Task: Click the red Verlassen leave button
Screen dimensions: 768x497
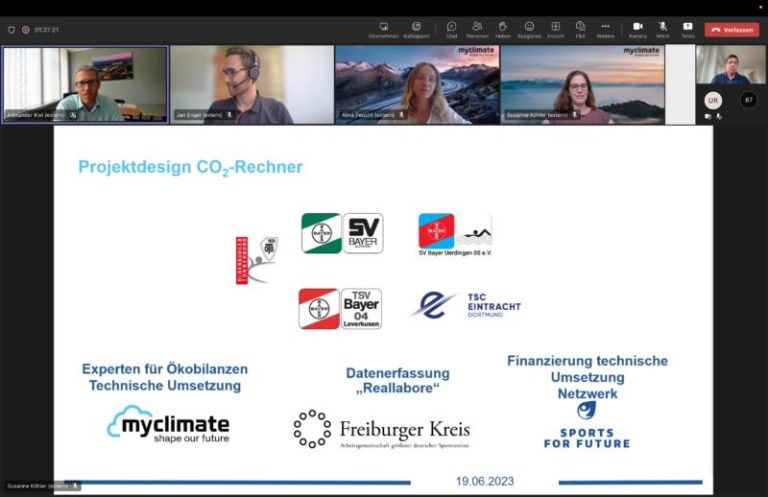Action: (x=732, y=30)
